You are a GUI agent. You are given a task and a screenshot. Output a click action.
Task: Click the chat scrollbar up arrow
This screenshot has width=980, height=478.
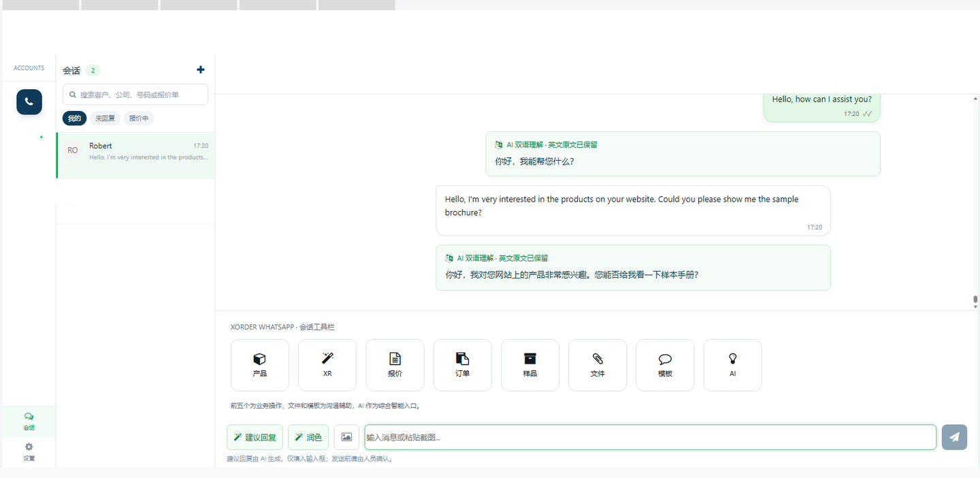tap(975, 98)
